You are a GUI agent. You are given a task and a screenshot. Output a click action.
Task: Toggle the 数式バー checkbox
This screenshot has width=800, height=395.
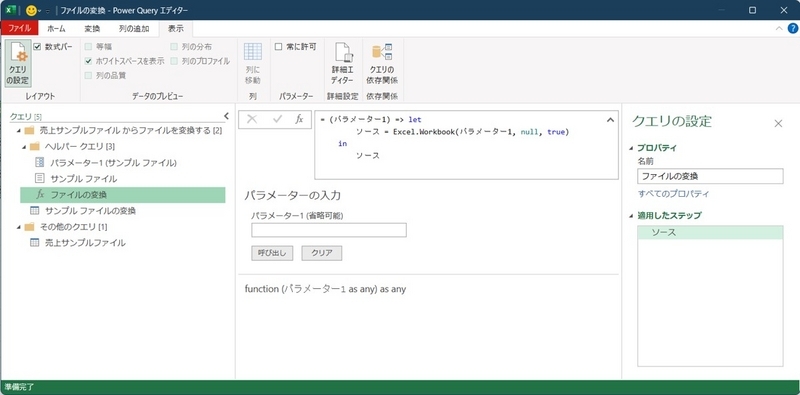(37, 47)
